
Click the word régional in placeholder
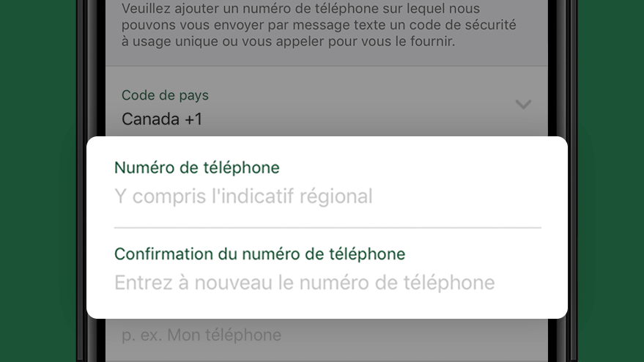click(x=336, y=196)
